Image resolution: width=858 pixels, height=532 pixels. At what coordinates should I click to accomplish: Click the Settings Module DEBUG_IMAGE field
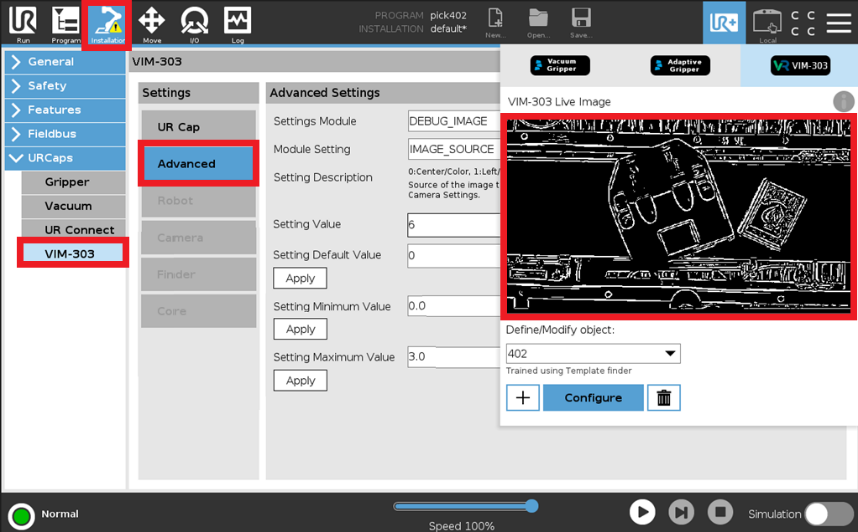click(x=454, y=121)
